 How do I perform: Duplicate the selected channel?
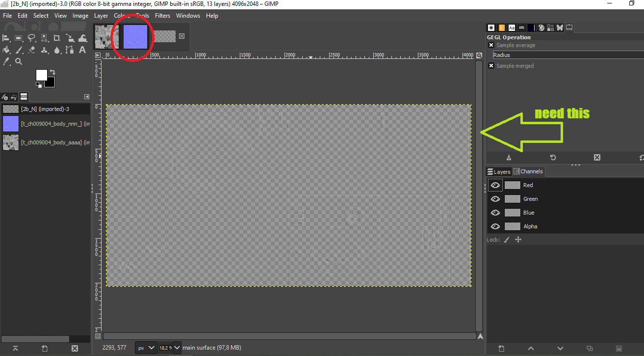click(x=590, y=349)
